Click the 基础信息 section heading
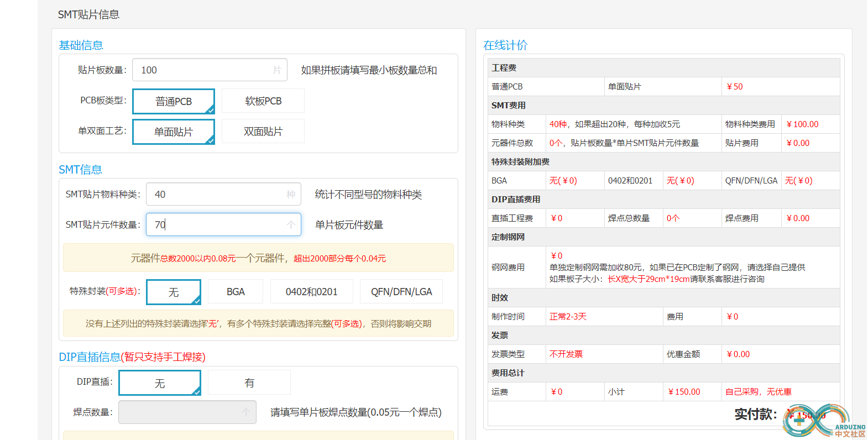 click(x=81, y=45)
